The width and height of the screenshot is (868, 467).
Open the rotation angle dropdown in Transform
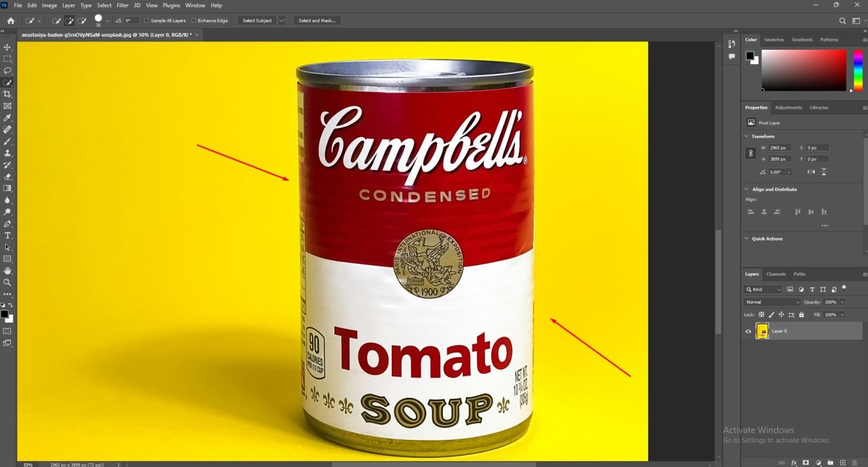coord(789,172)
